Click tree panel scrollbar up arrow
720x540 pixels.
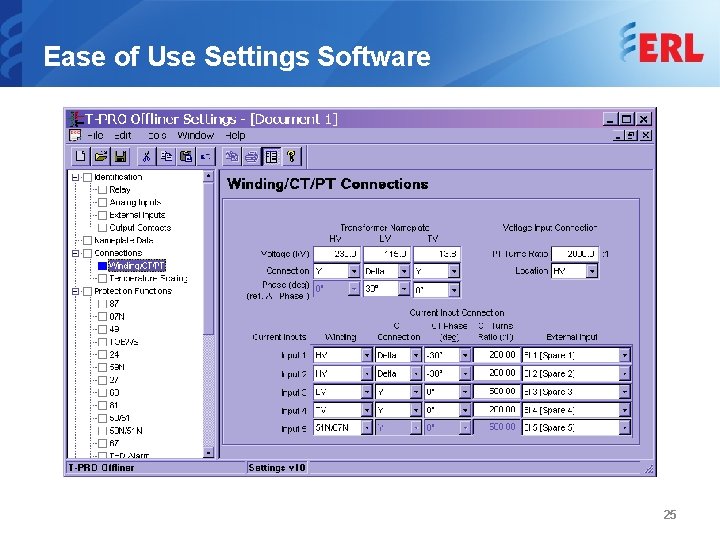(x=208, y=176)
